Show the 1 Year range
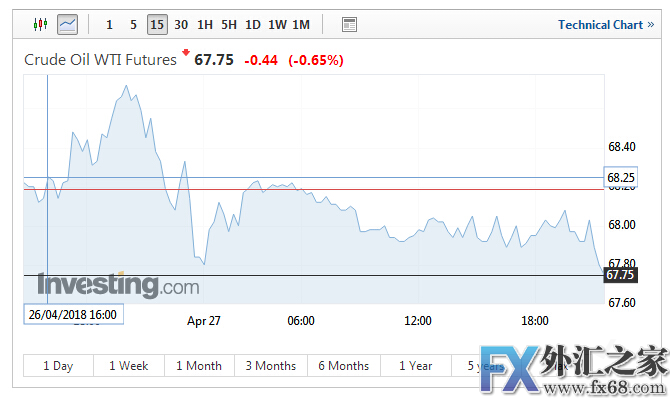 pos(415,366)
